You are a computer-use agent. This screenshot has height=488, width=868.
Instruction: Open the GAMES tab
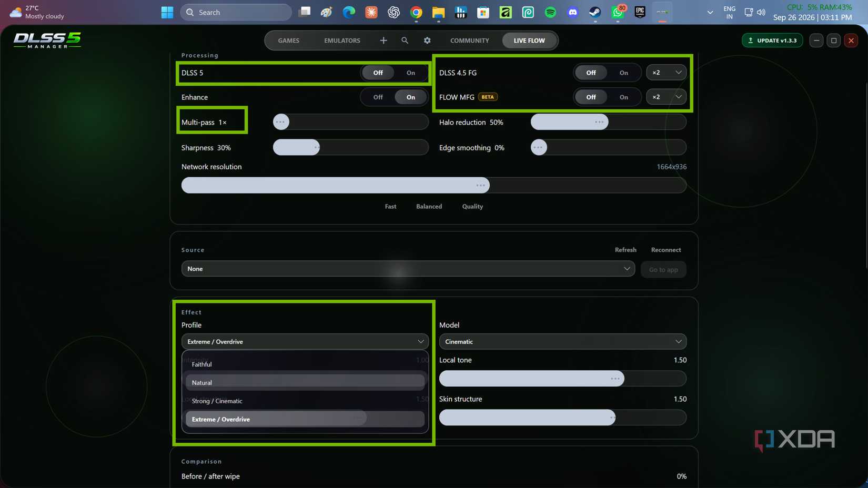[289, 40]
